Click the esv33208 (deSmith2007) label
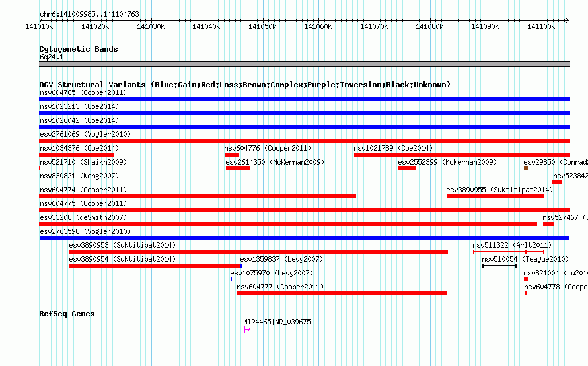Viewport: 588px width, 366px height. (x=83, y=217)
